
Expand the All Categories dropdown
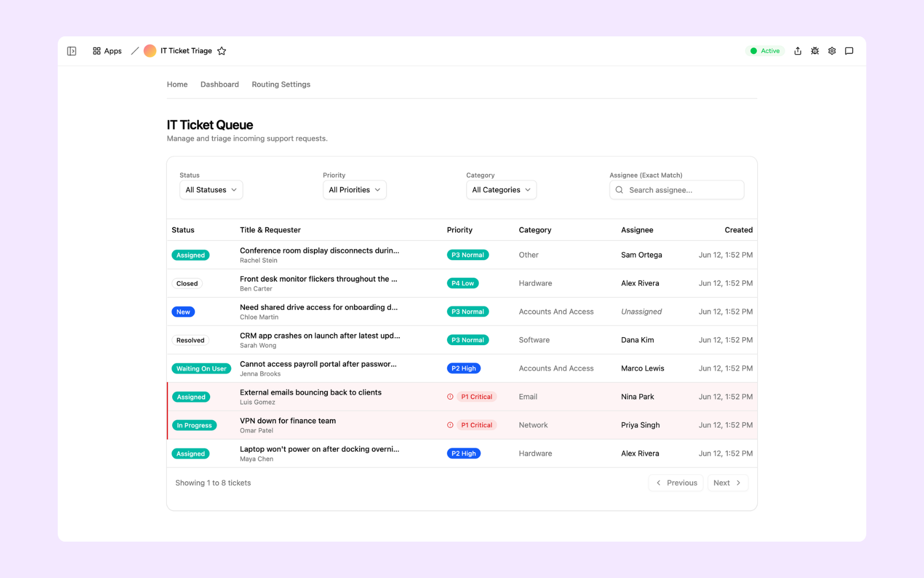tap(501, 190)
